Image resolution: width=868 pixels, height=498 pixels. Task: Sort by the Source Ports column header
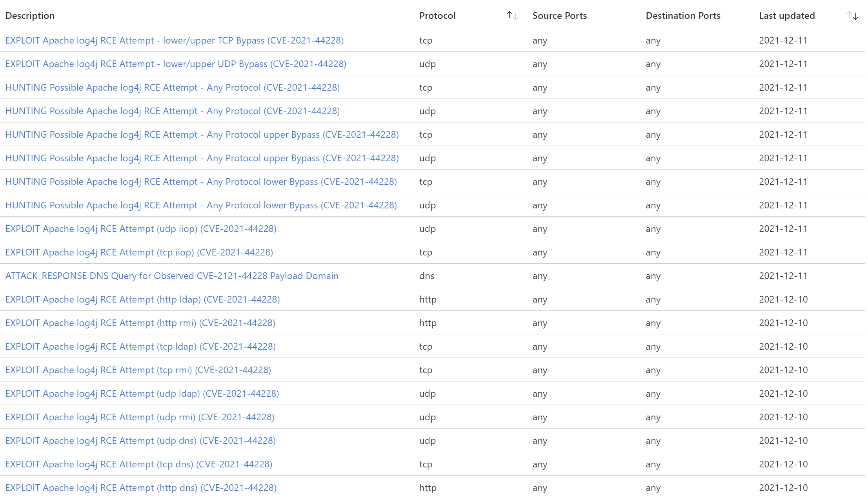[559, 16]
